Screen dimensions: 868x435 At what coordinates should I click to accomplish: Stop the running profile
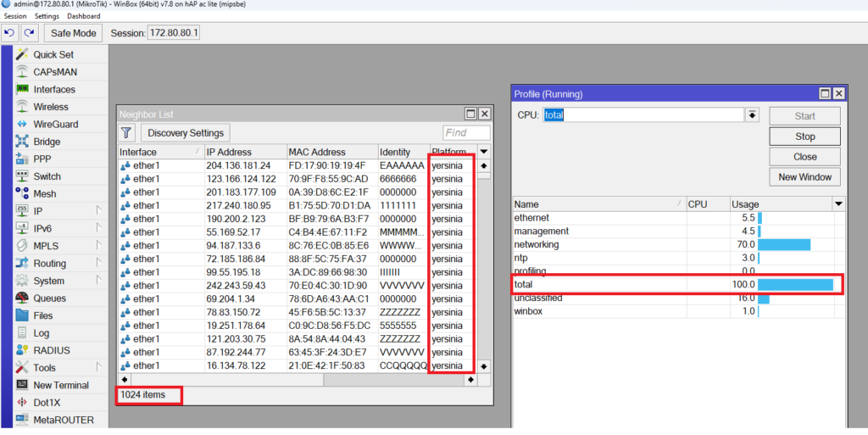[x=805, y=137]
